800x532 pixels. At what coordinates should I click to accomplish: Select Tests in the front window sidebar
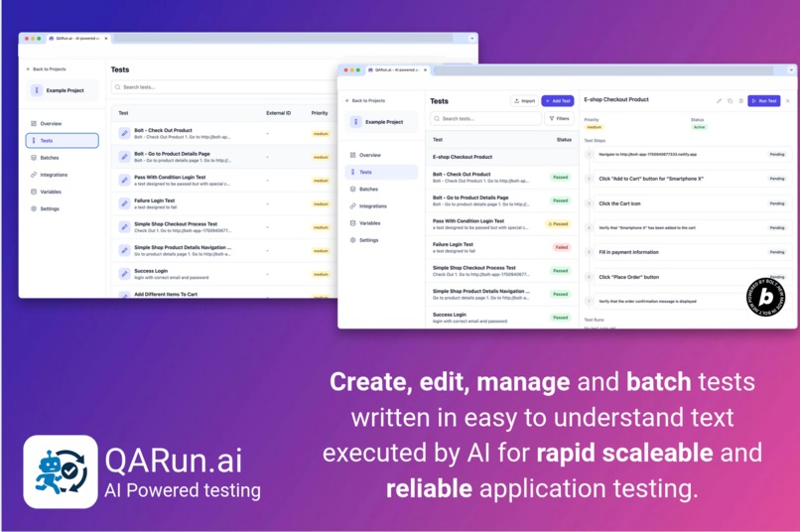point(381,172)
